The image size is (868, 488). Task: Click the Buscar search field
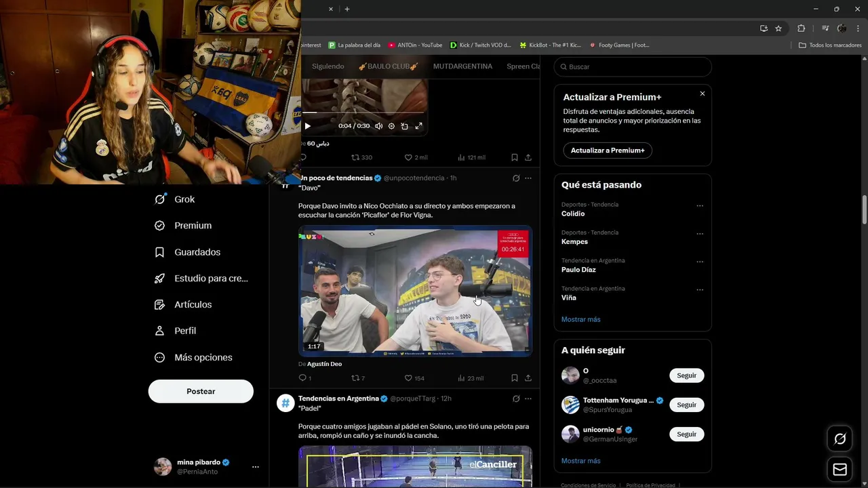click(633, 67)
